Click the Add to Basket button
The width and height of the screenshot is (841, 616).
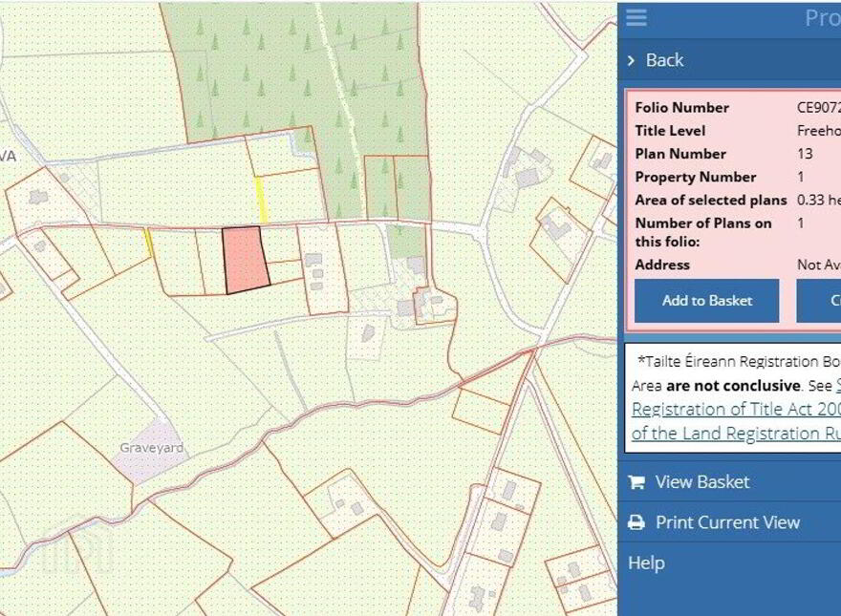[x=707, y=300]
